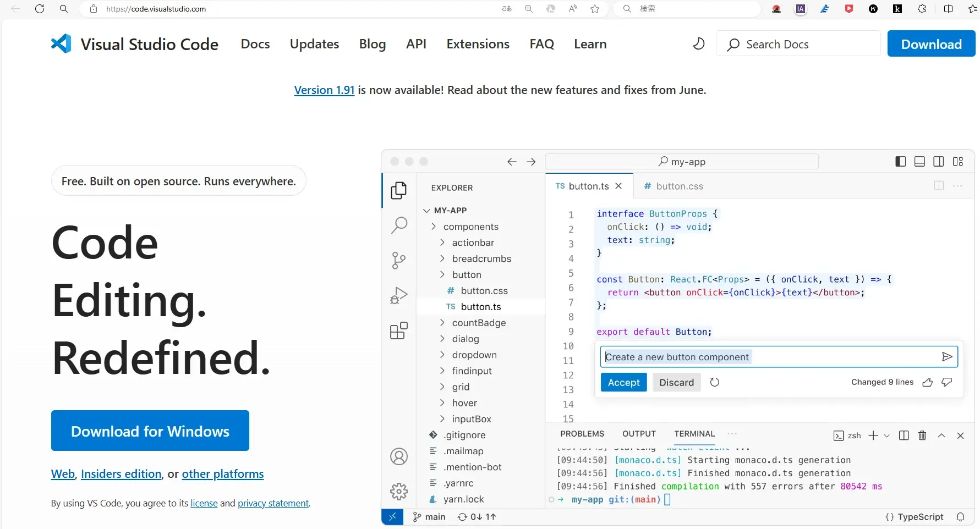Click the Visual Studio Code logo icon
This screenshot has height=529, width=980.
(x=61, y=43)
